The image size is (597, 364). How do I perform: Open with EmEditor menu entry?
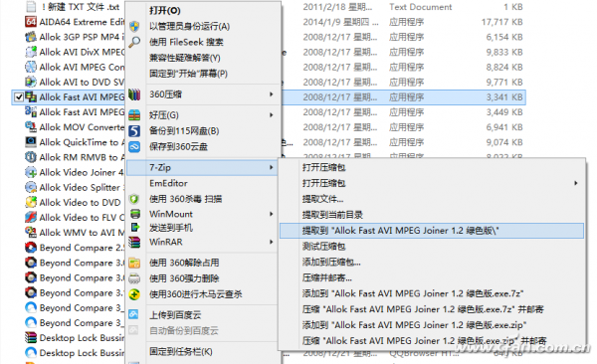pos(168,183)
